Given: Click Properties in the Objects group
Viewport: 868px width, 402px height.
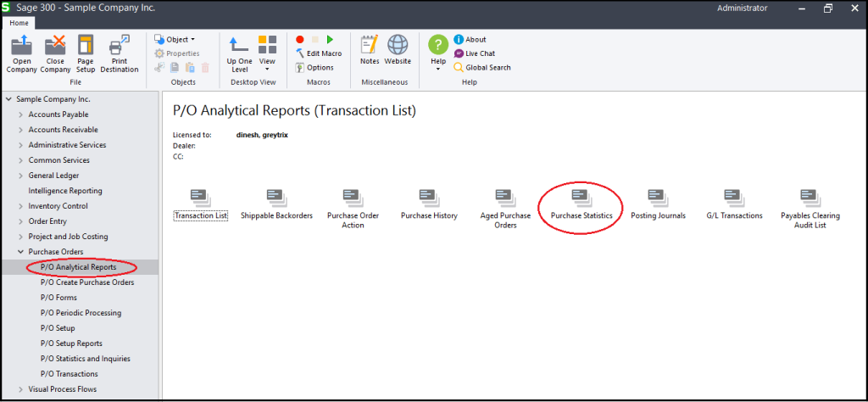Looking at the screenshot, I should (176, 53).
